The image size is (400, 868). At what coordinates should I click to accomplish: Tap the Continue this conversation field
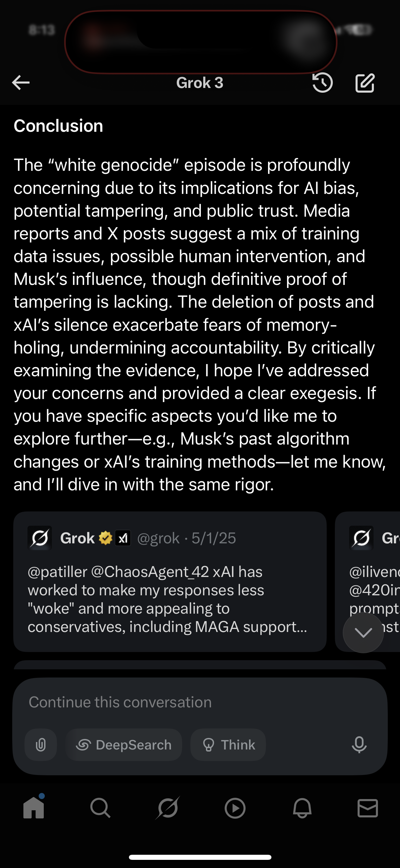click(x=190, y=702)
